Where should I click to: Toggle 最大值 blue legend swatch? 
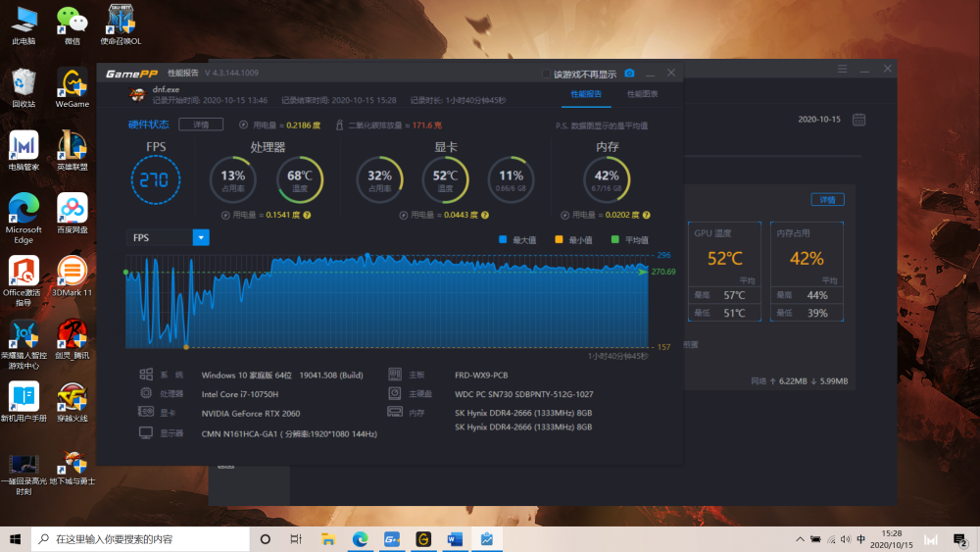pos(503,239)
